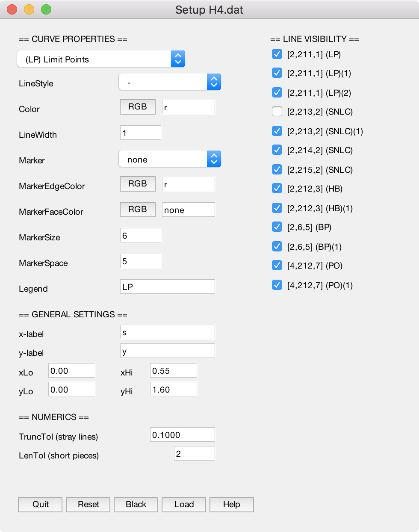Click the Load button
The height and width of the screenshot is (532, 419).
pyautogui.click(x=184, y=505)
